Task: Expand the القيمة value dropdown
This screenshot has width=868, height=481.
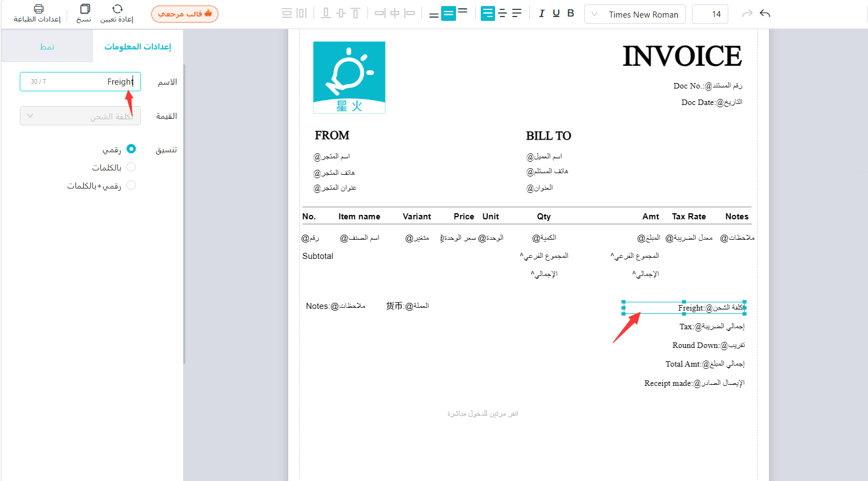Action: [80, 116]
